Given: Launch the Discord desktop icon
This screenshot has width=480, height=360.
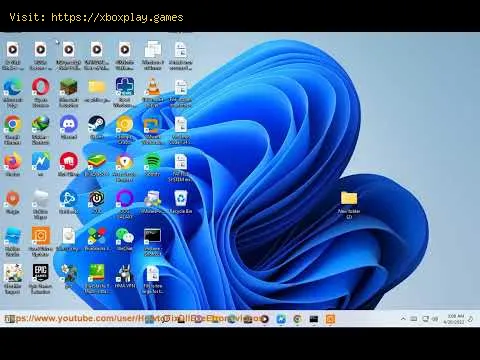Looking at the screenshot, I should tap(69, 127).
